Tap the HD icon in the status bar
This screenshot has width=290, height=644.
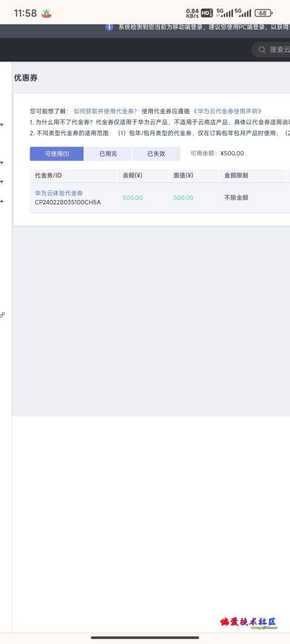tap(206, 13)
